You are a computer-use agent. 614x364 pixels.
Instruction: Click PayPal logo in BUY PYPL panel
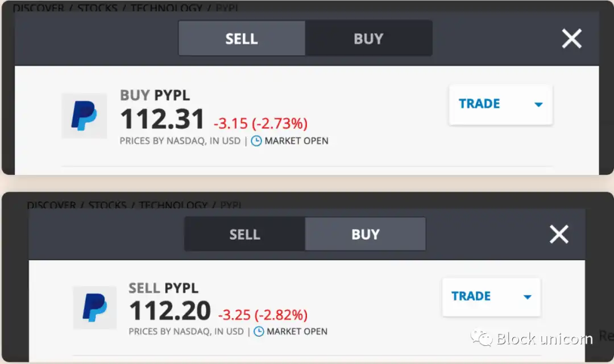point(84,116)
